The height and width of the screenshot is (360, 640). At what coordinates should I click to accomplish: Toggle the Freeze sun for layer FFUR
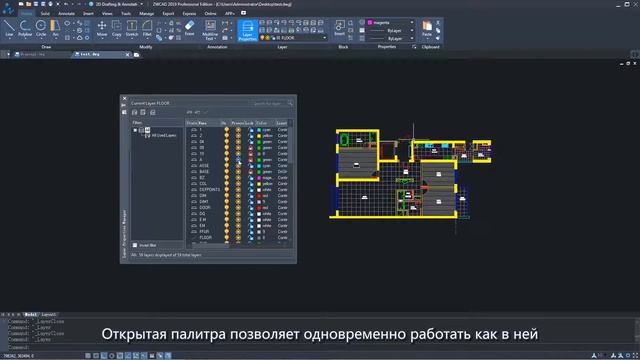(238, 231)
